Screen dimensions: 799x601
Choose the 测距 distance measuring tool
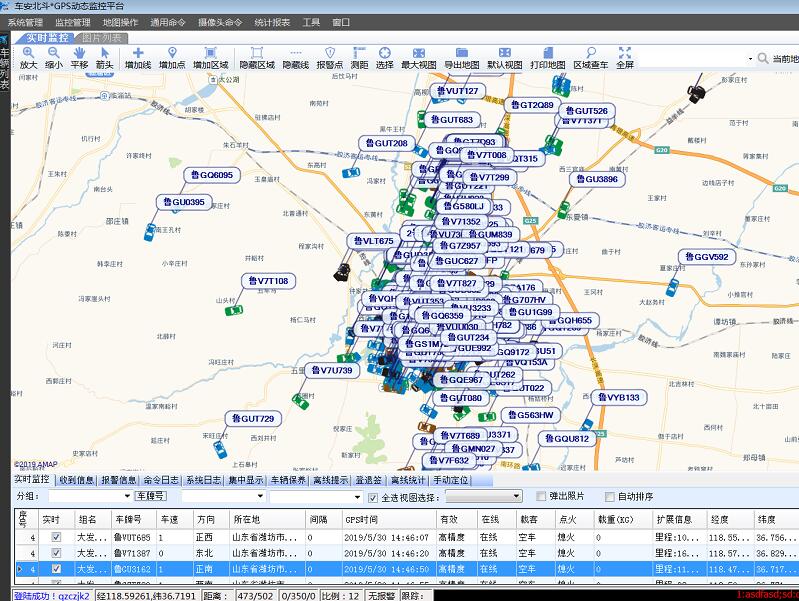359,58
